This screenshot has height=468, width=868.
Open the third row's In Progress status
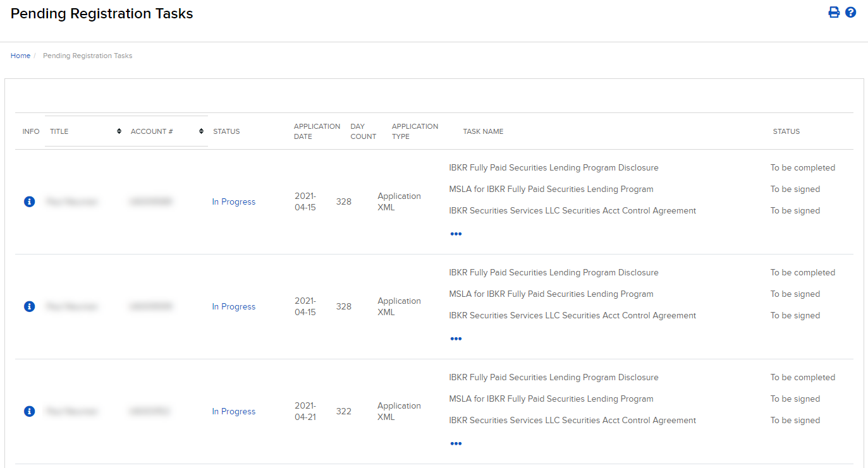coord(233,411)
